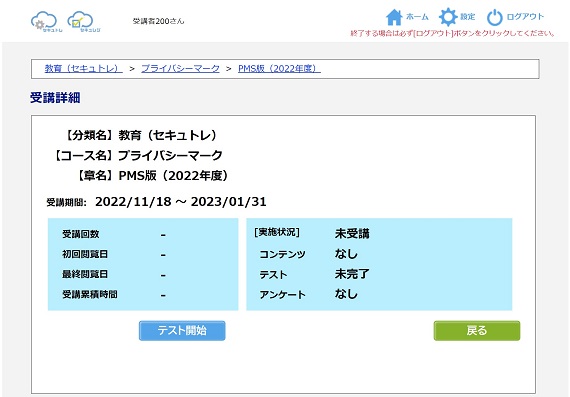Click the ホーム text label
570x397 pixels.
pyautogui.click(x=417, y=17)
